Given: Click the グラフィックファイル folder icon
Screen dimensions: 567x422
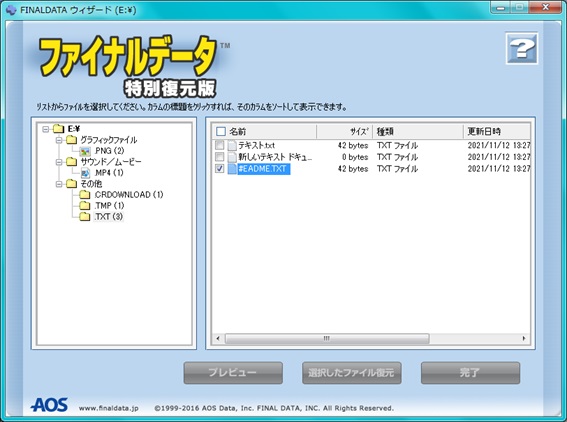Looking at the screenshot, I should point(71,140).
